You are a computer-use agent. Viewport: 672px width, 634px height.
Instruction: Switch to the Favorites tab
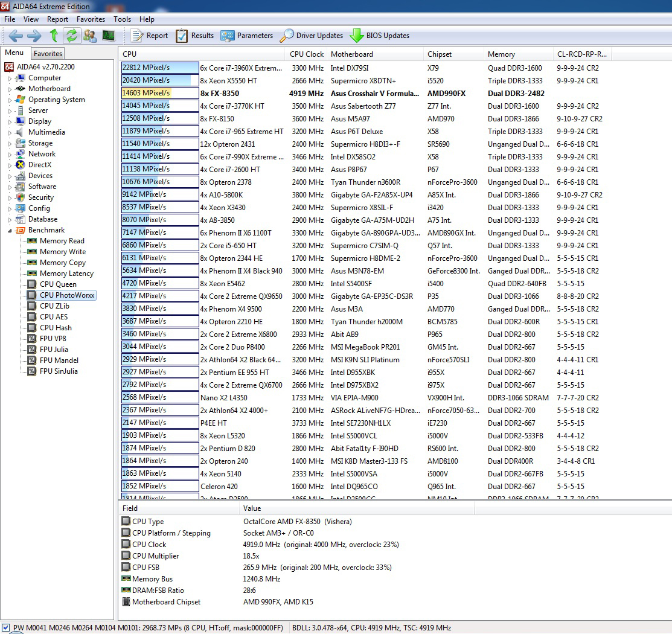tap(48, 54)
